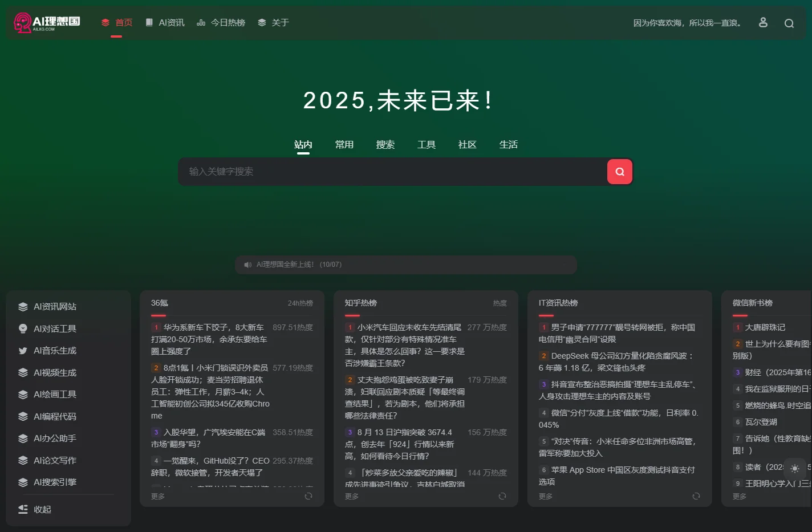Select the 社区 search tab
The image size is (812, 532).
coord(468,145)
